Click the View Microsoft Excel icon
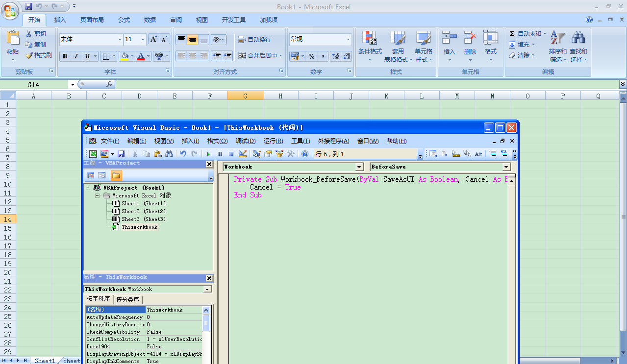The height and width of the screenshot is (364, 627). tap(93, 154)
